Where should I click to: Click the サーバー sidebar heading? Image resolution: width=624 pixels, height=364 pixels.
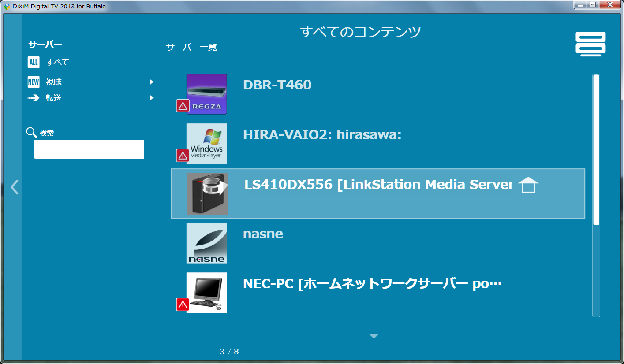(45, 45)
